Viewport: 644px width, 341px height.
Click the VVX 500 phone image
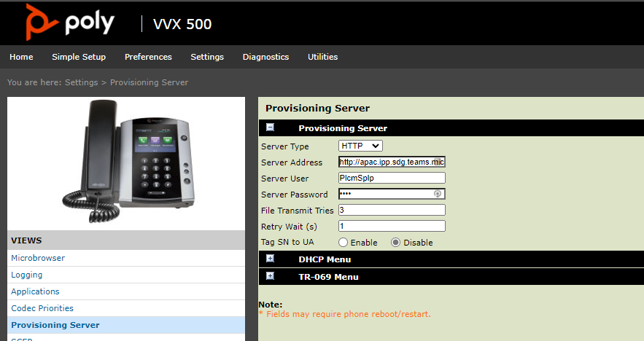point(128,160)
